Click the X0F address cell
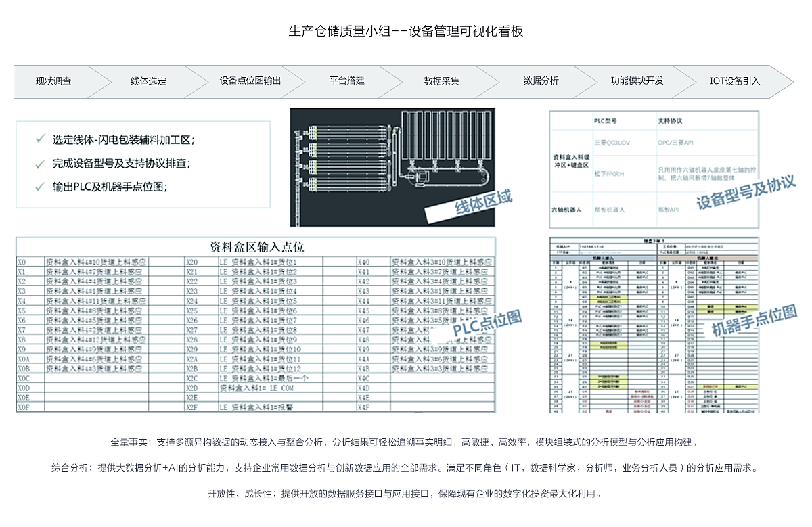Image resolution: width=812 pixels, height=527 pixels. point(30,407)
